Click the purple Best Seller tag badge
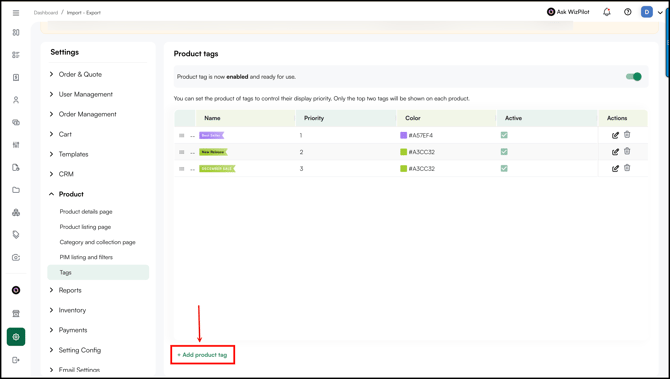 click(212, 135)
